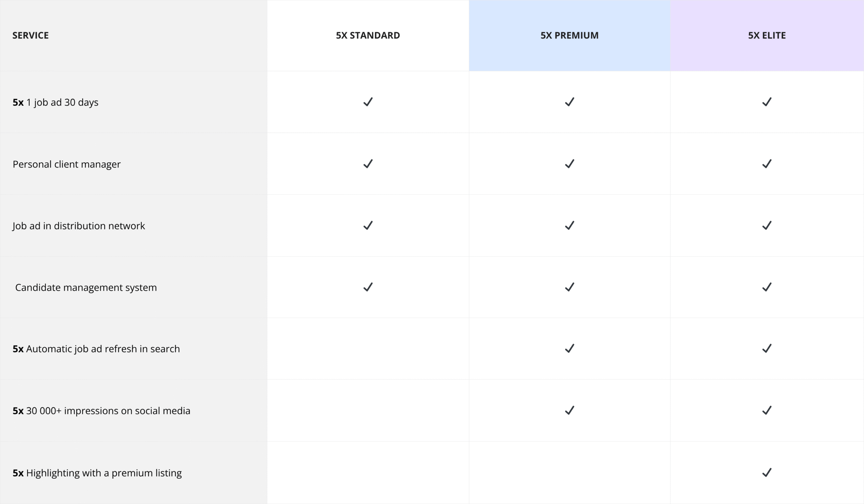Click the 5X Standard checkmark for distribution network
The height and width of the screenshot is (504, 864).
point(368,225)
